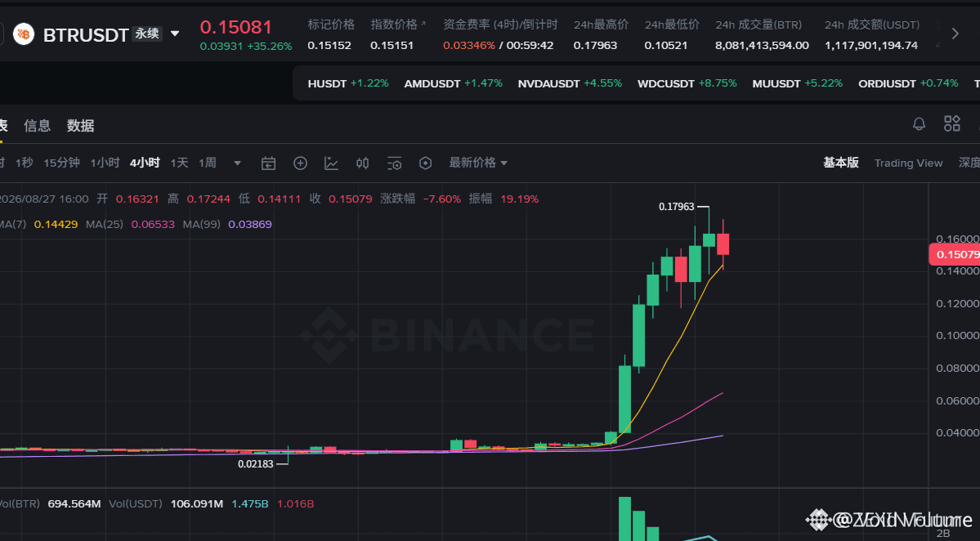The image size is (980, 541).
Task: Open the candlestick chart style icon
Action: 363,163
